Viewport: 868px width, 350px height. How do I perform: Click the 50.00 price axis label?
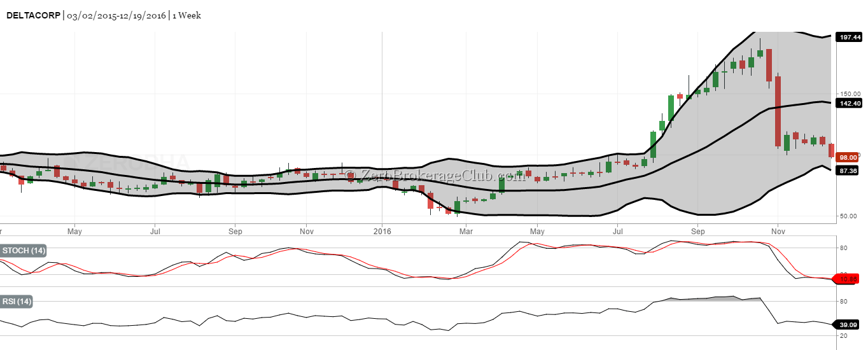pyautogui.click(x=847, y=216)
